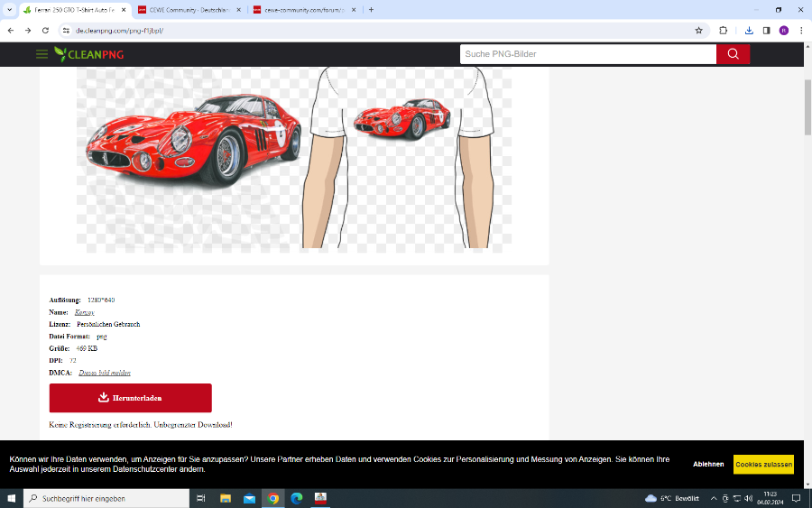
Task: Open the Chrome extensions puzzle icon
Action: (723, 30)
